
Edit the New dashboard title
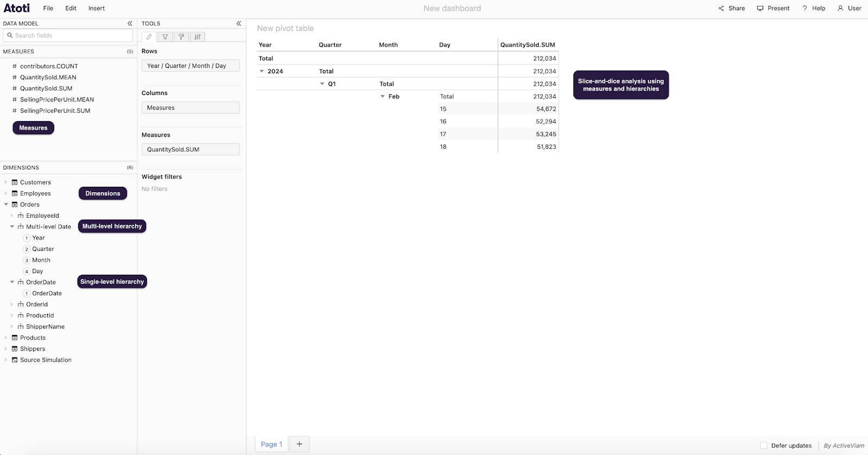point(452,8)
